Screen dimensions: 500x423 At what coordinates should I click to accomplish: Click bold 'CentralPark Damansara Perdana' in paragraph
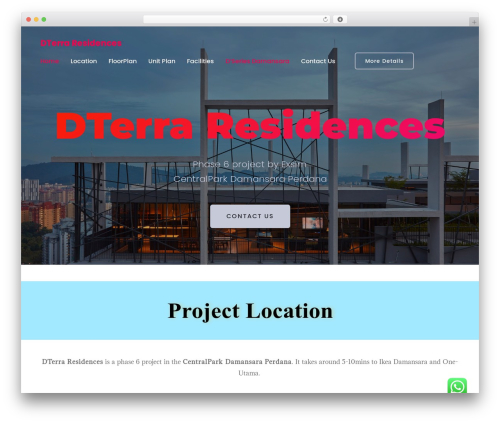[237, 362]
